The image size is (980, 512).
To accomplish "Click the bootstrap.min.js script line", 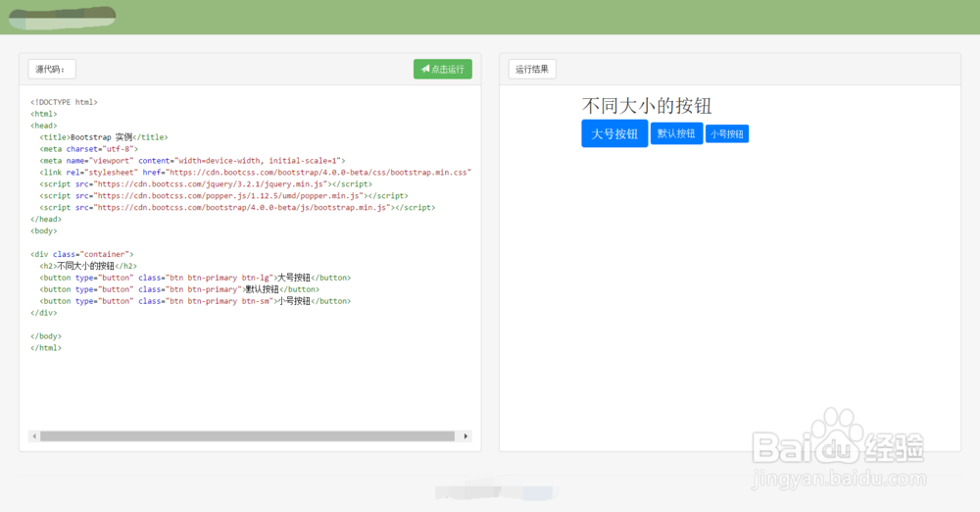I will coord(237,207).
